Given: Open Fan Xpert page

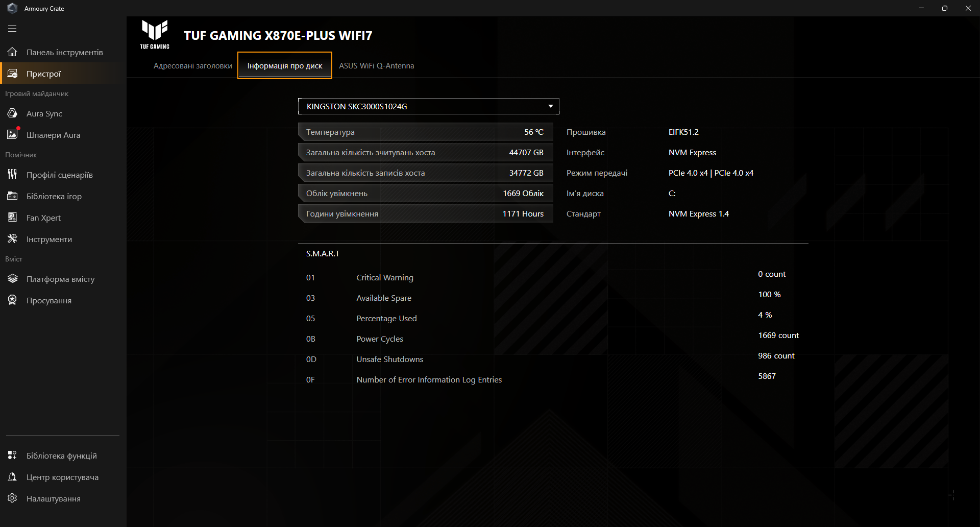Looking at the screenshot, I should (x=63, y=218).
